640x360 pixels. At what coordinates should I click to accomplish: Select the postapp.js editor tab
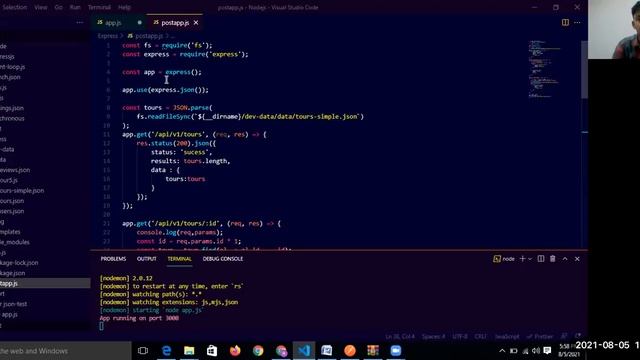[175, 23]
